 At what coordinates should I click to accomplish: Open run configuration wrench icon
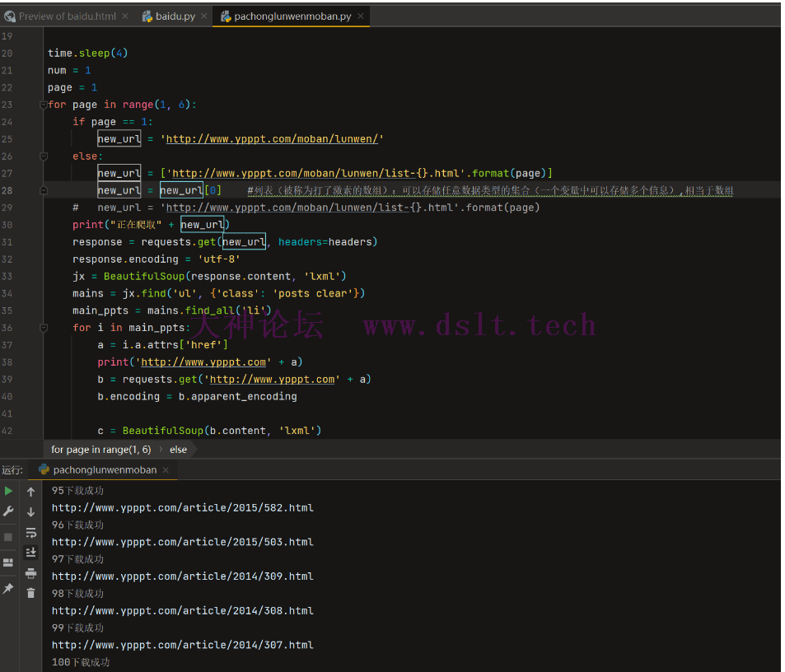coord(8,511)
